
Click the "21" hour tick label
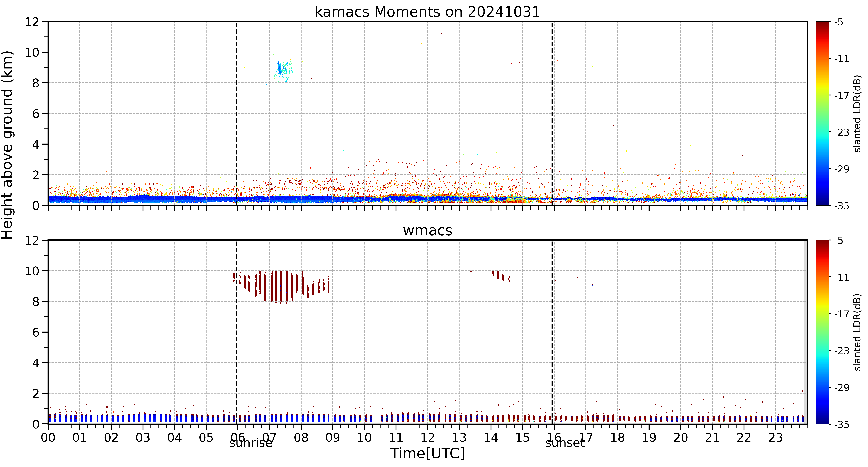712,438
